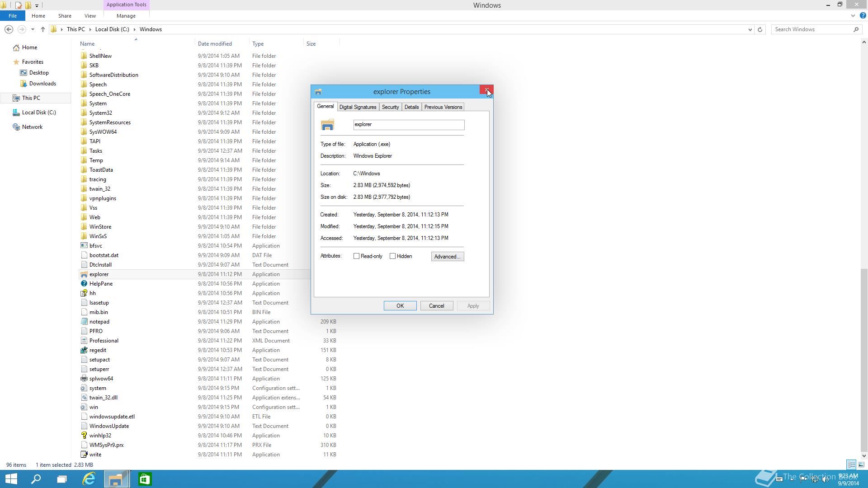Click the winhlp32 application icon
Viewport: 868px width, 488px height.
[x=84, y=436]
